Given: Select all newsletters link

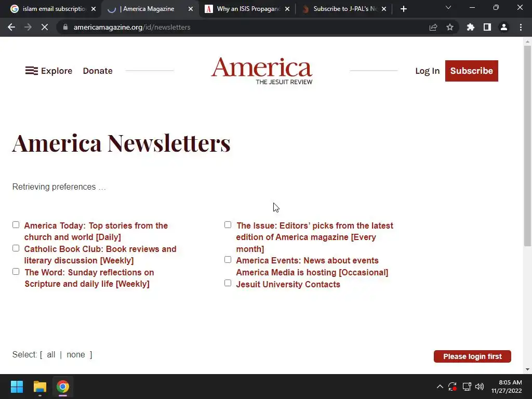Looking at the screenshot, I should point(51,354).
